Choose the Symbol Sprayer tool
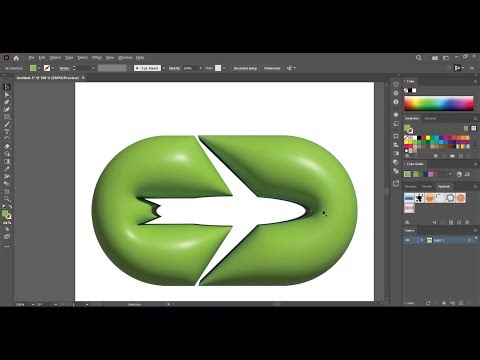This screenshot has width=480, height=360. [7, 176]
